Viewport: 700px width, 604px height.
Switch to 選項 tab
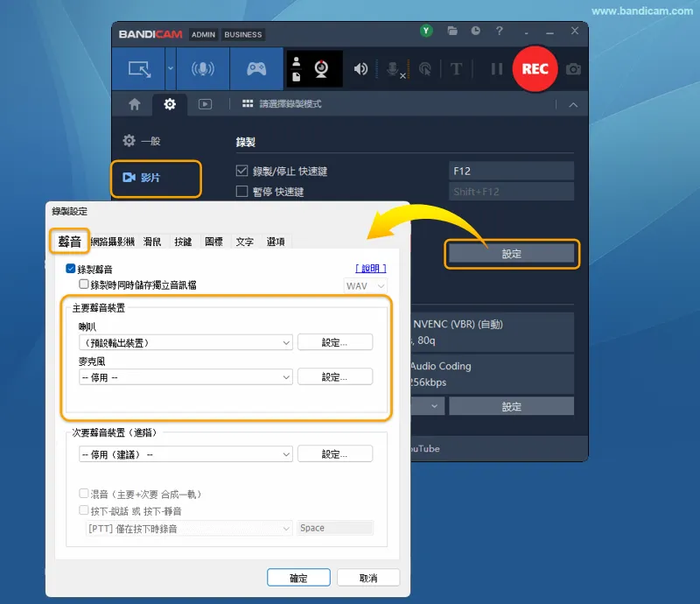pyautogui.click(x=276, y=242)
